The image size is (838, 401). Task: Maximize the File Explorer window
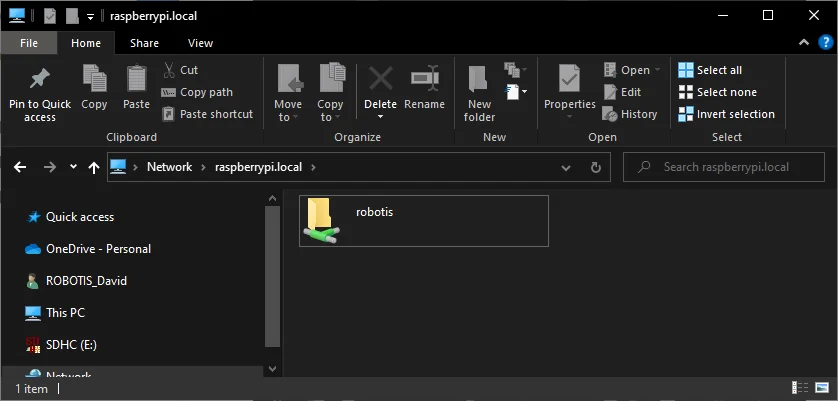(768, 16)
